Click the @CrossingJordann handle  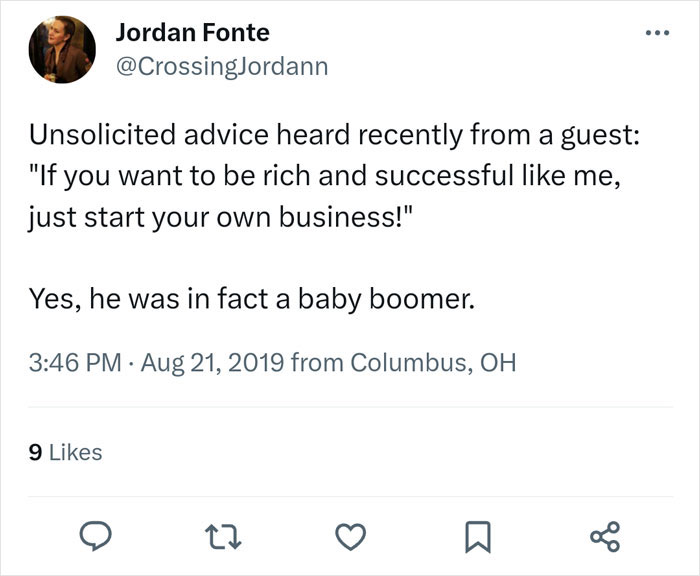tap(221, 66)
